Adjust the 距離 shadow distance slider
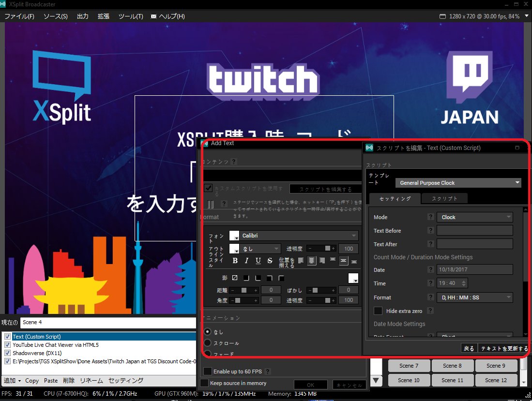Viewport: 532px width, 401px height. [x=243, y=290]
